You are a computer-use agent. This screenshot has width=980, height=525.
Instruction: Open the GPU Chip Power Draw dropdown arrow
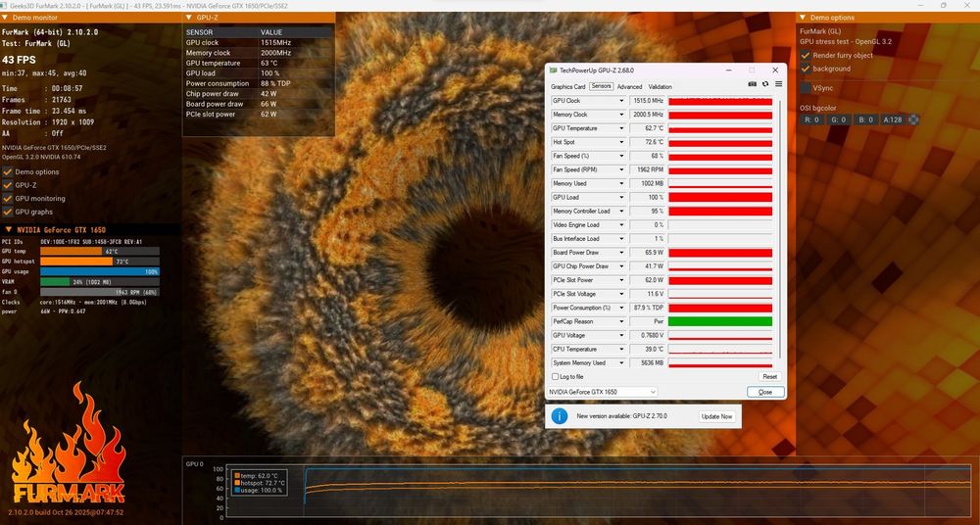[621, 266]
